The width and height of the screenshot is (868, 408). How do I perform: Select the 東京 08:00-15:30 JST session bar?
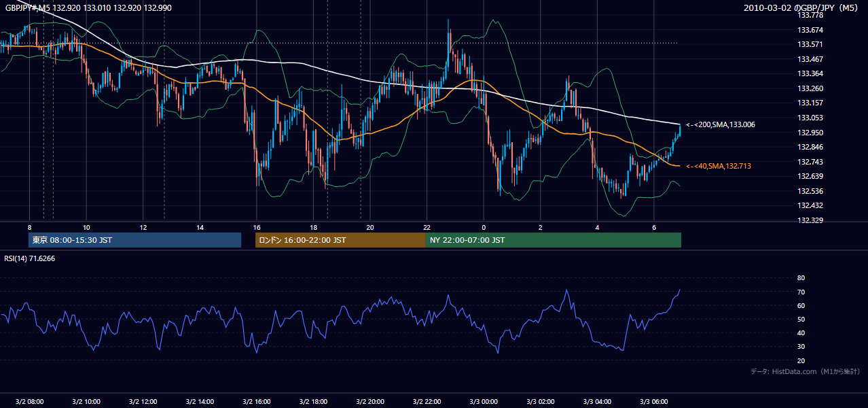click(134, 240)
